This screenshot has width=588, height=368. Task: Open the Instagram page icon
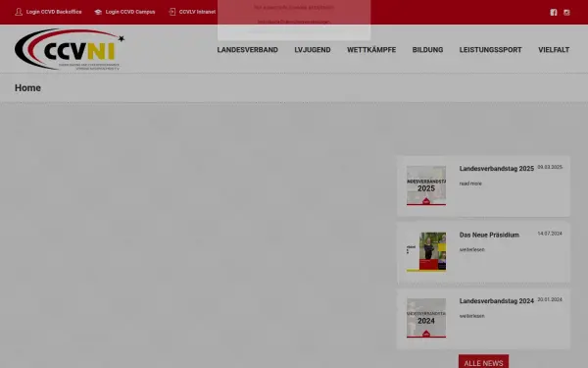pos(566,13)
